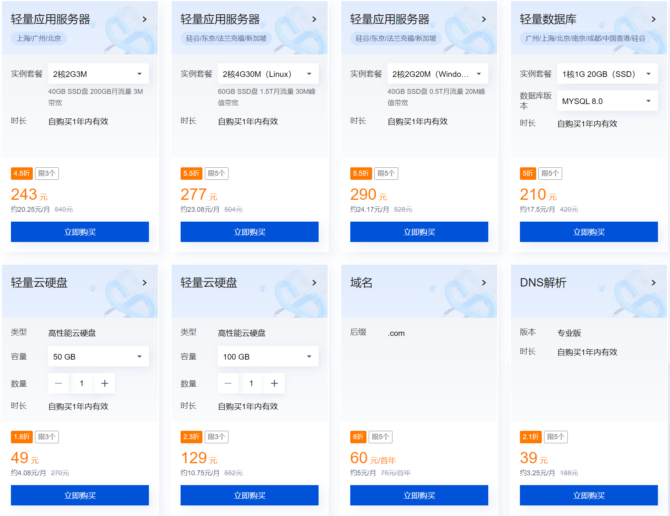Buy the 轻量数据库 priced at 210元

(589, 232)
